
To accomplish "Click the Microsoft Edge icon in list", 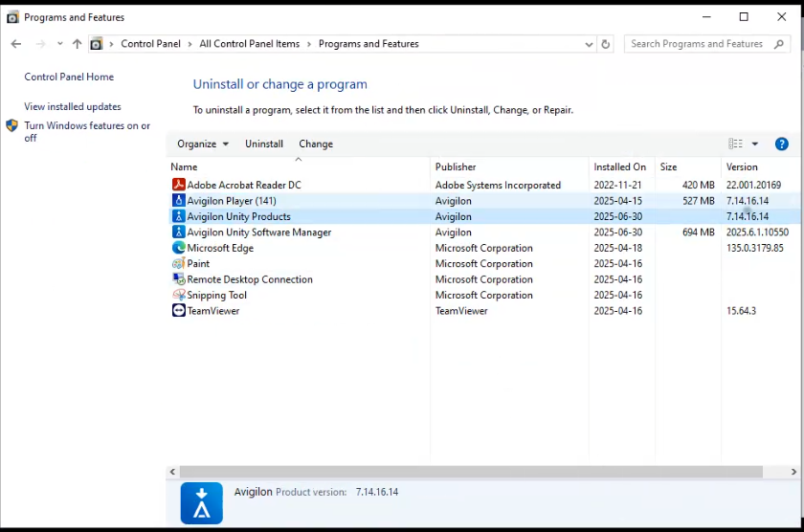I will (178, 248).
